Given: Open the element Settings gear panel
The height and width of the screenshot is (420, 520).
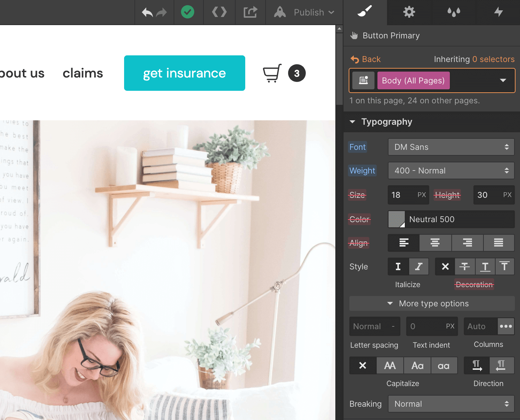Looking at the screenshot, I should pyautogui.click(x=409, y=12).
